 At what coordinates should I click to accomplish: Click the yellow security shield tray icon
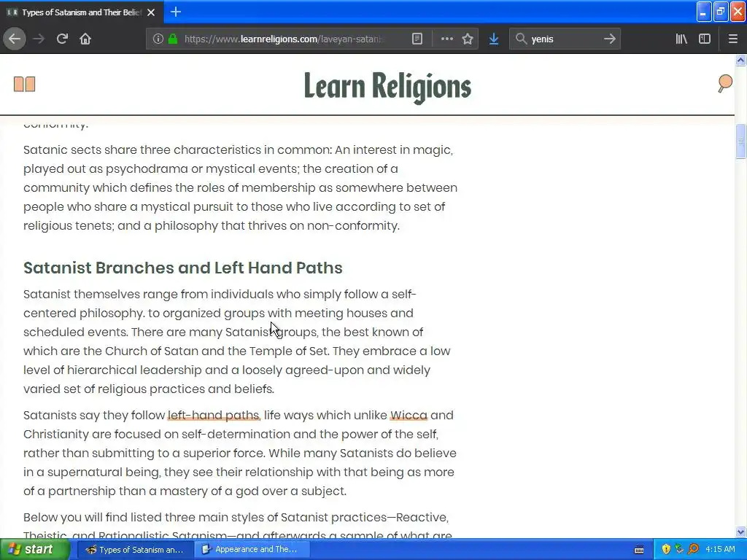(666, 550)
